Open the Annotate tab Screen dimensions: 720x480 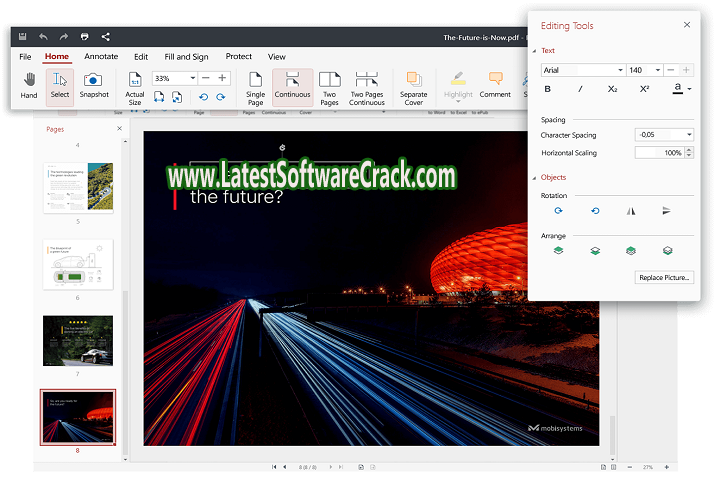pos(101,56)
